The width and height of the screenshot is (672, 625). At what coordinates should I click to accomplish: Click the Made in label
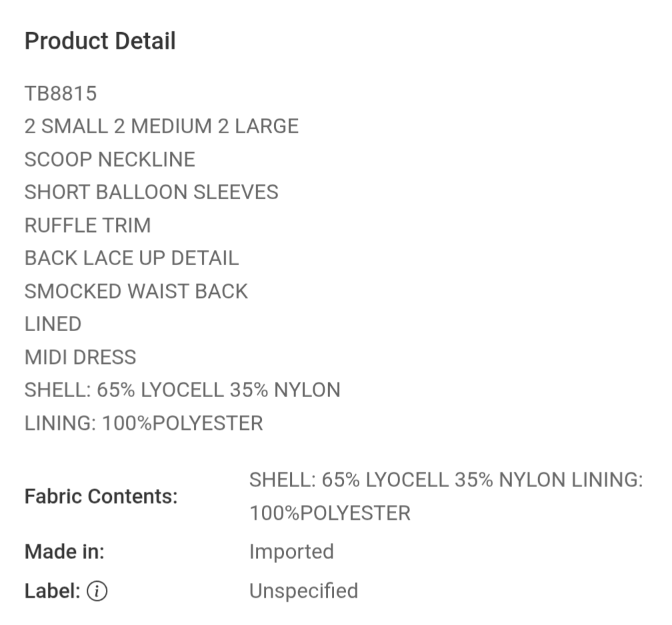[65, 551]
